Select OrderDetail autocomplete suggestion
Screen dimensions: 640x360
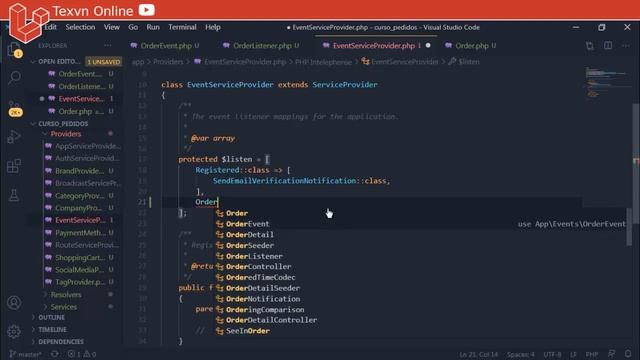(249, 234)
